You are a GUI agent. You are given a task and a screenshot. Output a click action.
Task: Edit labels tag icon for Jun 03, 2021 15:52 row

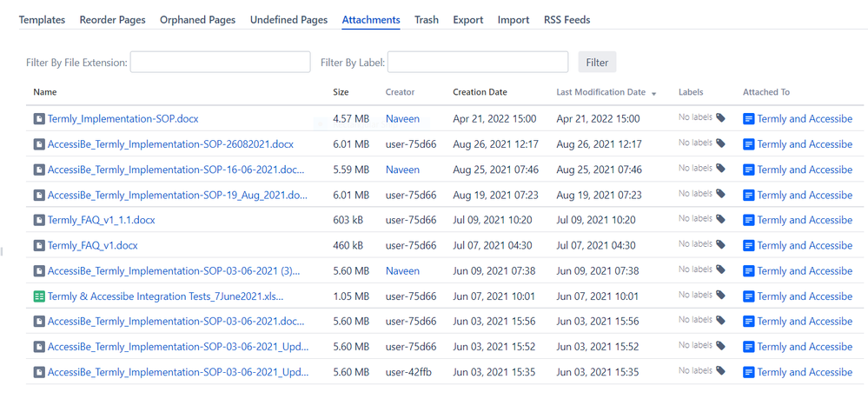[720, 345]
